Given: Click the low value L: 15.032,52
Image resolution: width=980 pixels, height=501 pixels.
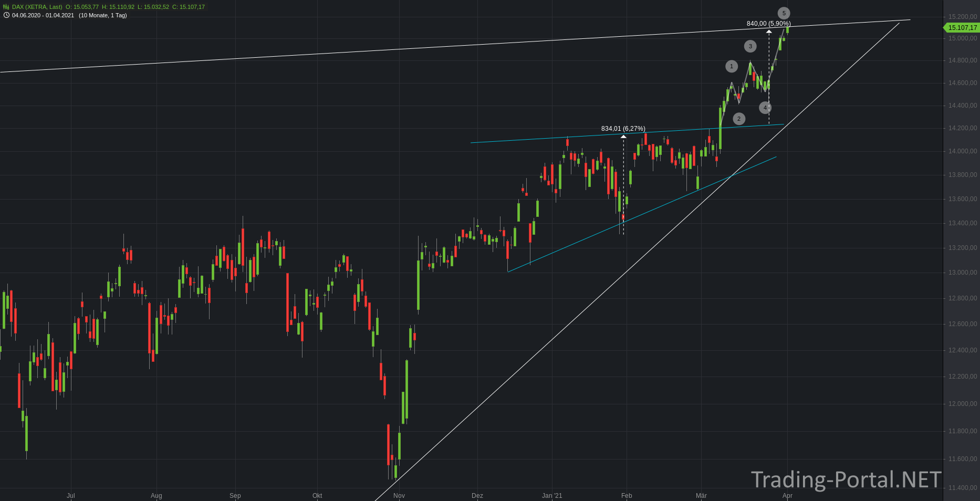Looking at the screenshot, I should coord(153,7).
